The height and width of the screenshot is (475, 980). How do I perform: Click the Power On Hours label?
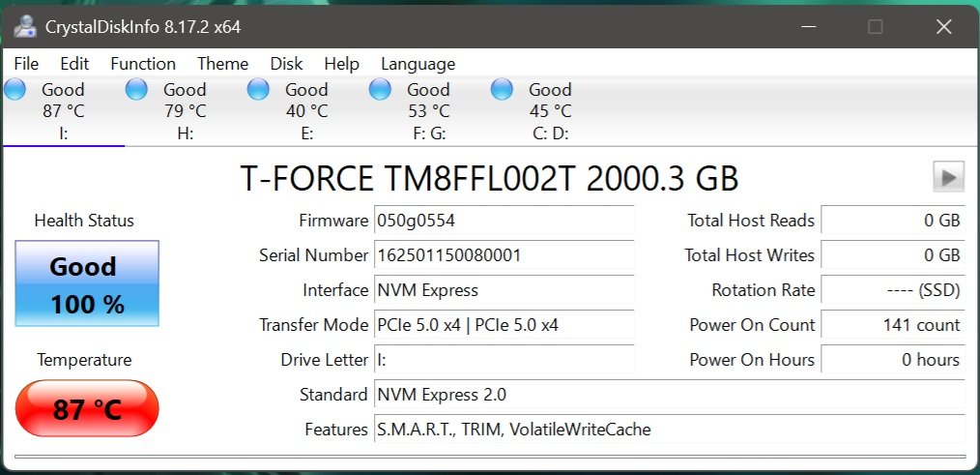pyautogui.click(x=752, y=360)
